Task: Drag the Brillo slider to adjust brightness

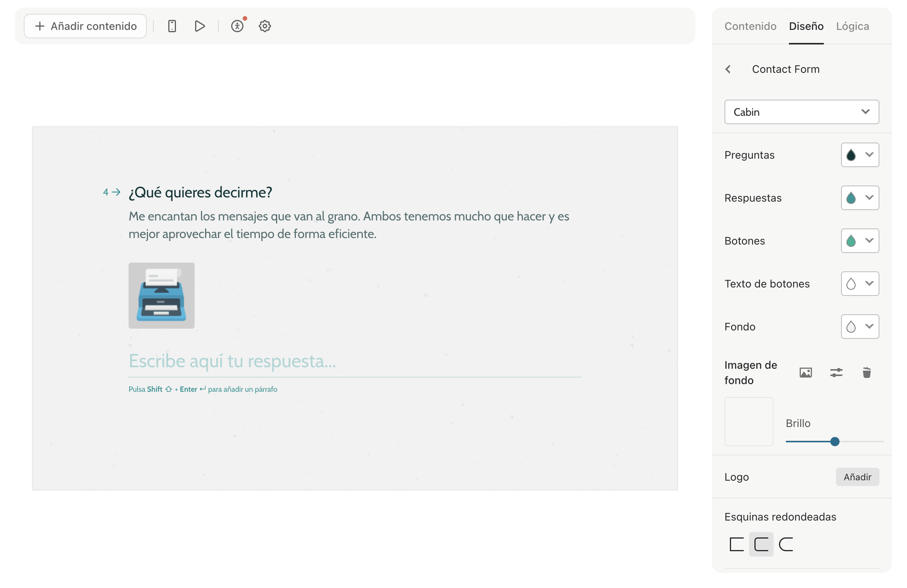Action: click(834, 441)
